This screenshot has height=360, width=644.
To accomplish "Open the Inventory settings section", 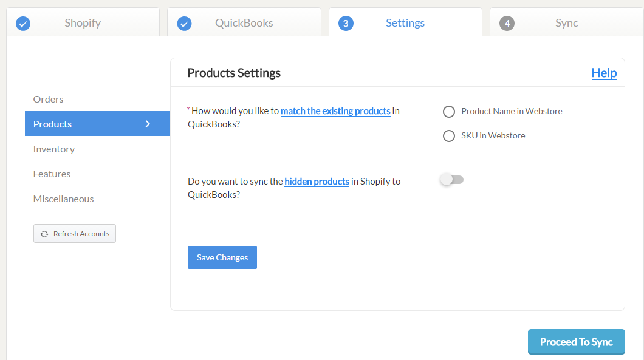I will click(x=54, y=149).
